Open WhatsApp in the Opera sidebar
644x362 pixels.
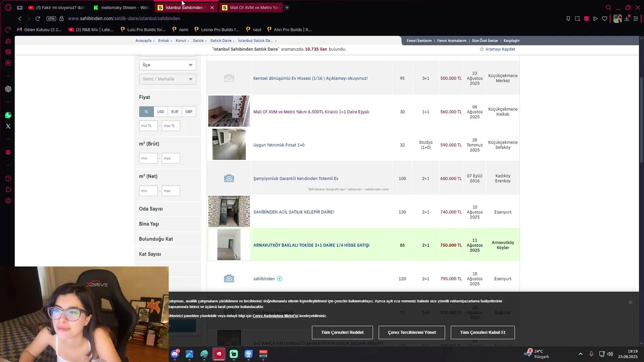click(x=8, y=115)
